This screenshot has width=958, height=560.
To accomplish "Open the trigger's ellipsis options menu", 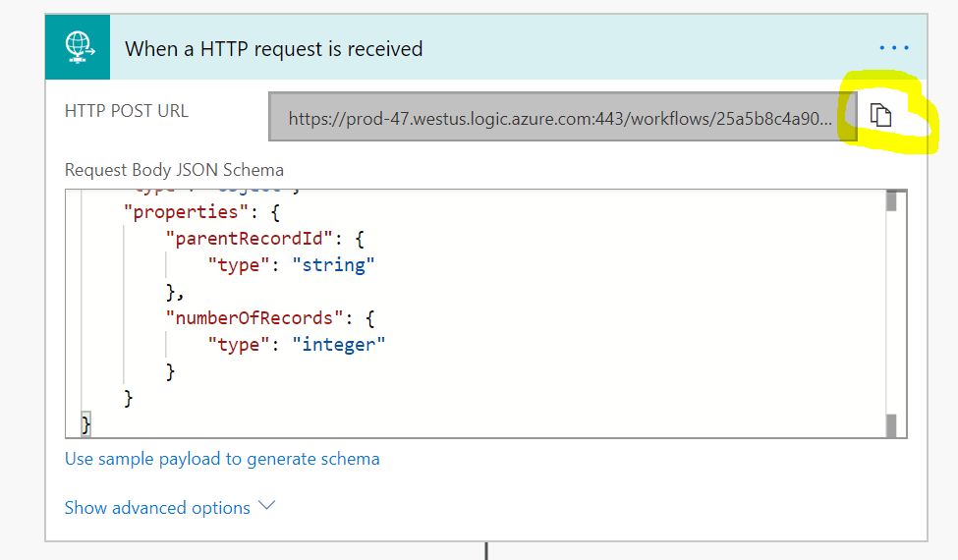I will [x=894, y=47].
